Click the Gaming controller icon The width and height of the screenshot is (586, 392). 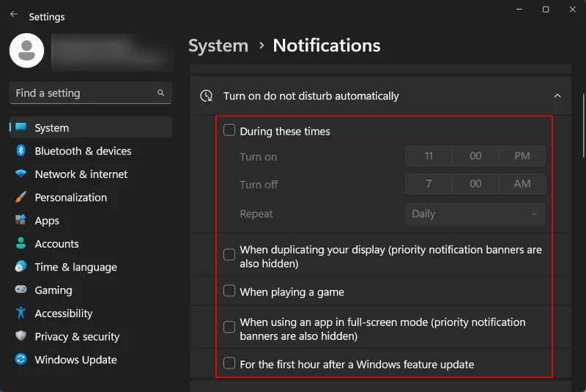click(x=21, y=289)
